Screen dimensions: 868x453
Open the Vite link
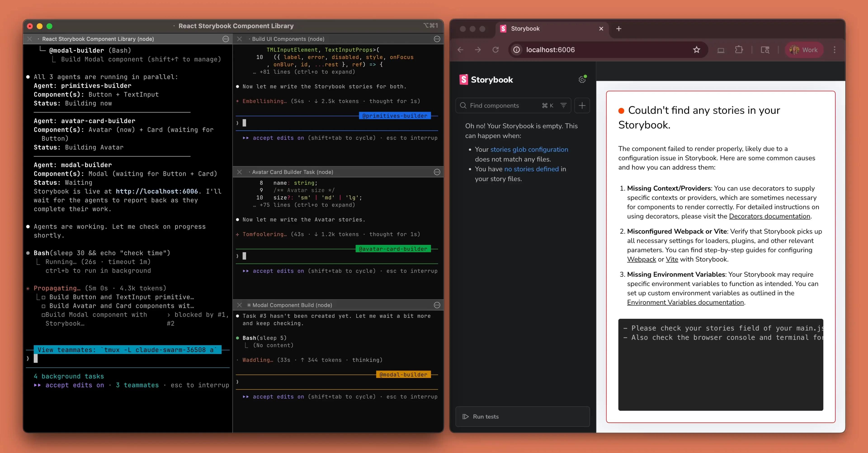click(672, 260)
